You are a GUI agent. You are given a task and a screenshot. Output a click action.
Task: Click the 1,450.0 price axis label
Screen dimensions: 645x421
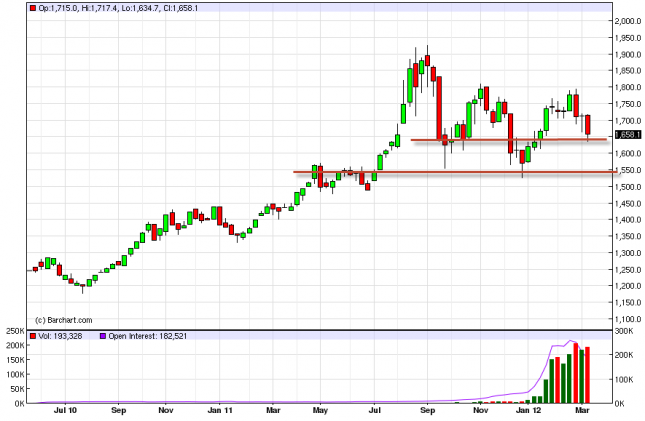pos(628,203)
